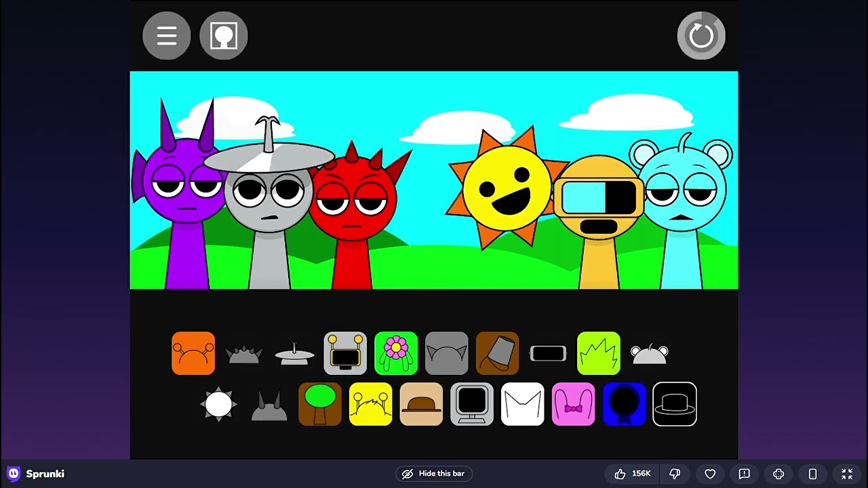Click the icon left of the phone icon
The image size is (868, 488).
point(778,474)
